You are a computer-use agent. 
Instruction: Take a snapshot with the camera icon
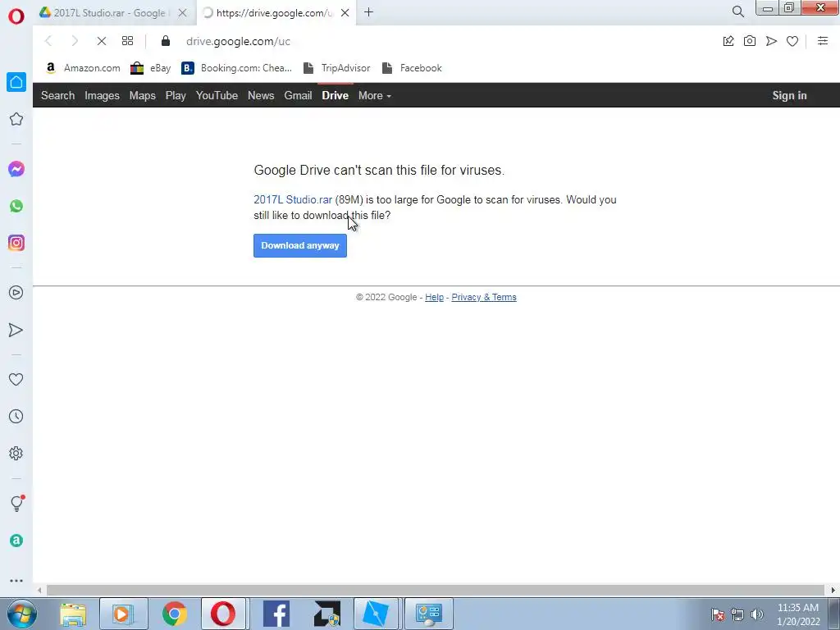pyautogui.click(x=750, y=41)
